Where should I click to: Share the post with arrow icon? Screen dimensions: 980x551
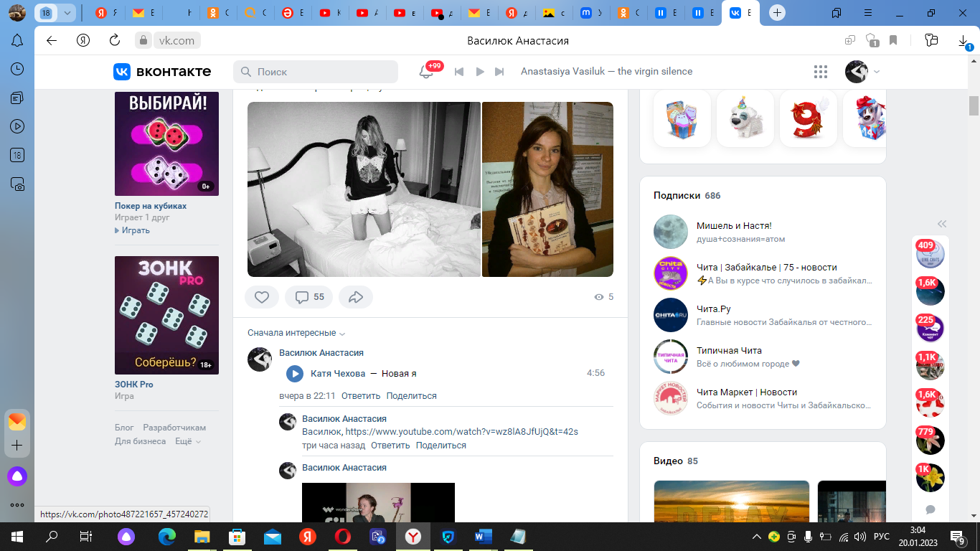pyautogui.click(x=356, y=297)
